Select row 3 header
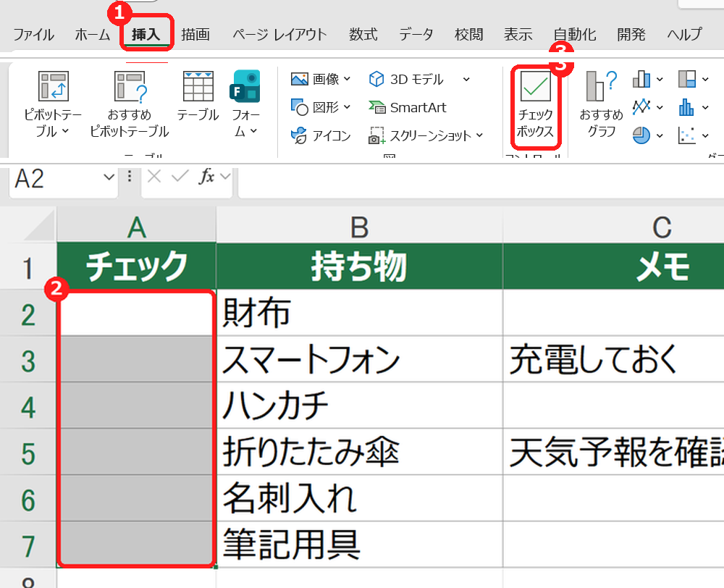The height and width of the screenshot is (588, 724). point(28,360)
